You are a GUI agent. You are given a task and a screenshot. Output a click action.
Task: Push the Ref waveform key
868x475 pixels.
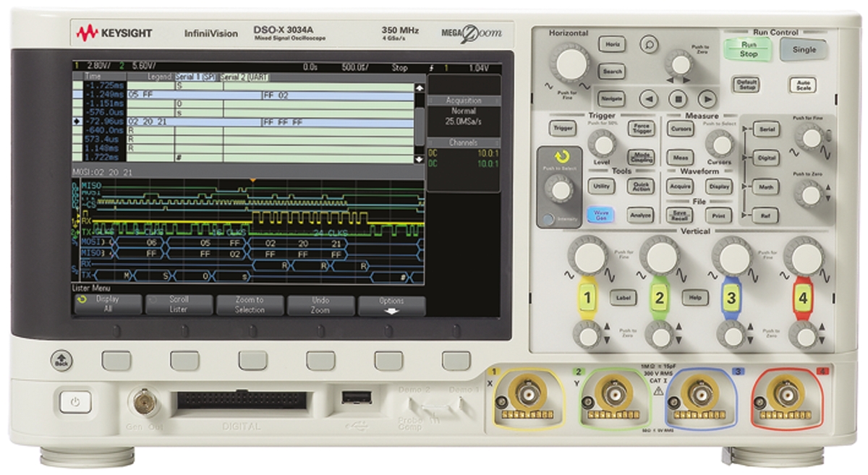coord(765,215)
